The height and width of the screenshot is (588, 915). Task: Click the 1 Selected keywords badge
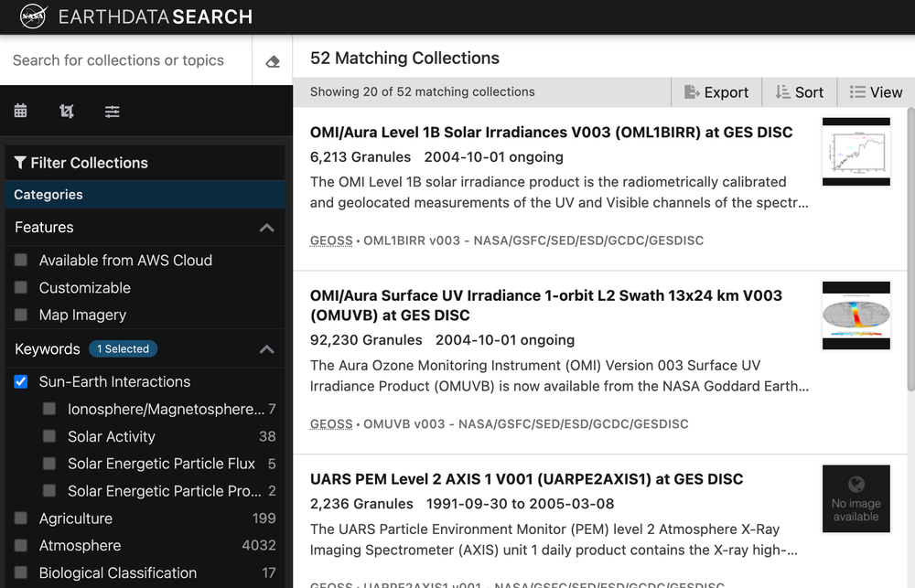[123, 348]
